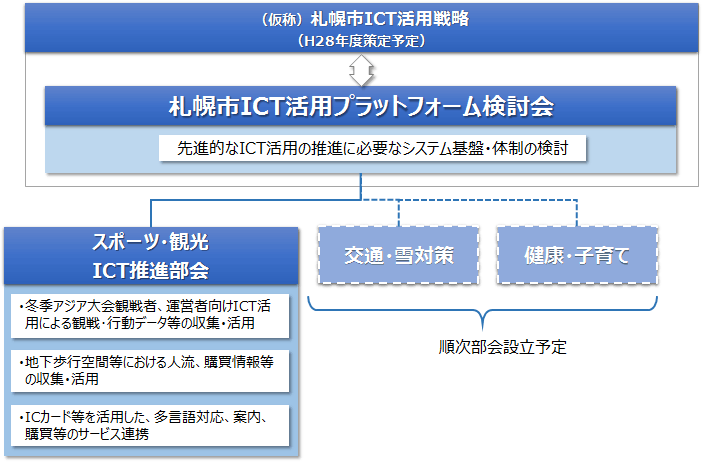Viewport: 702px width, 462px height.
Task: Click 先進的なICT活用の推進に必要なシステム基盤・体制の検討 text box
Action: click(372, 148)
